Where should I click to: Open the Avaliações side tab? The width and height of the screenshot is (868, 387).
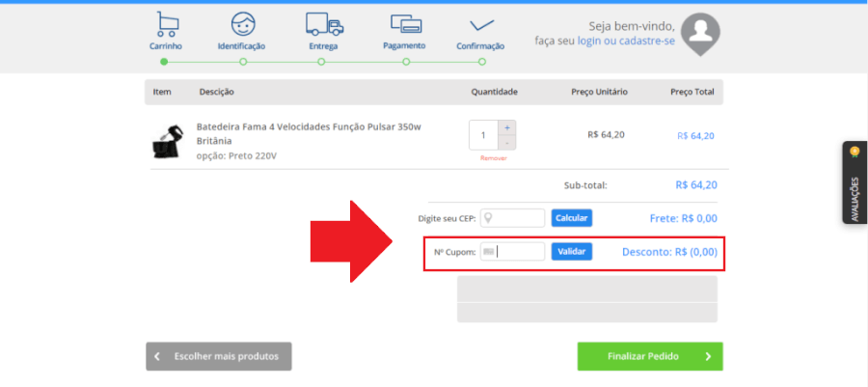tap(854, 183)
